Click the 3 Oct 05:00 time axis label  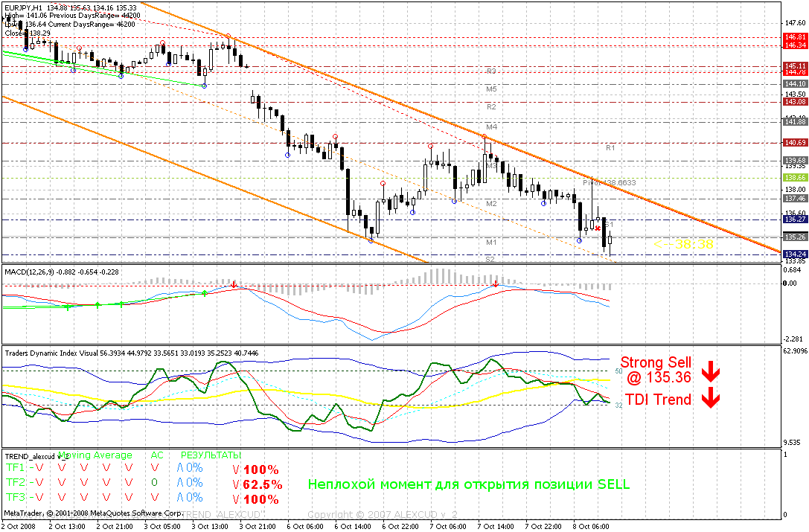162,526
